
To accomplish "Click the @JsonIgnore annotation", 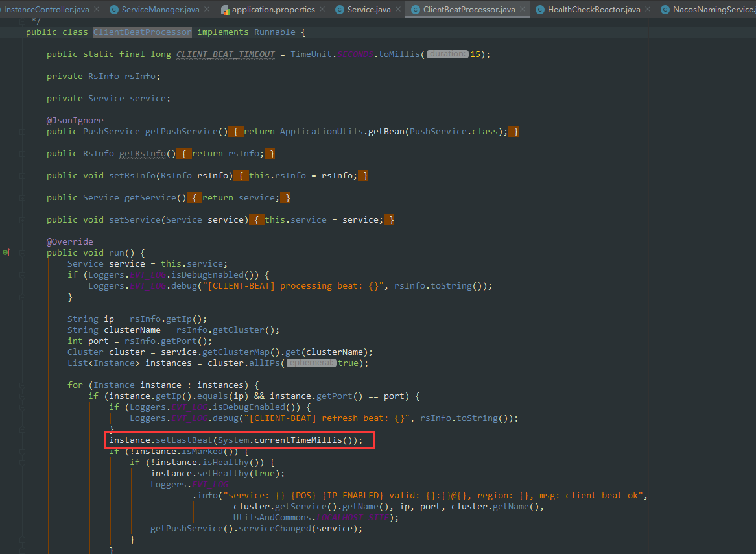I will click(75, 121).
